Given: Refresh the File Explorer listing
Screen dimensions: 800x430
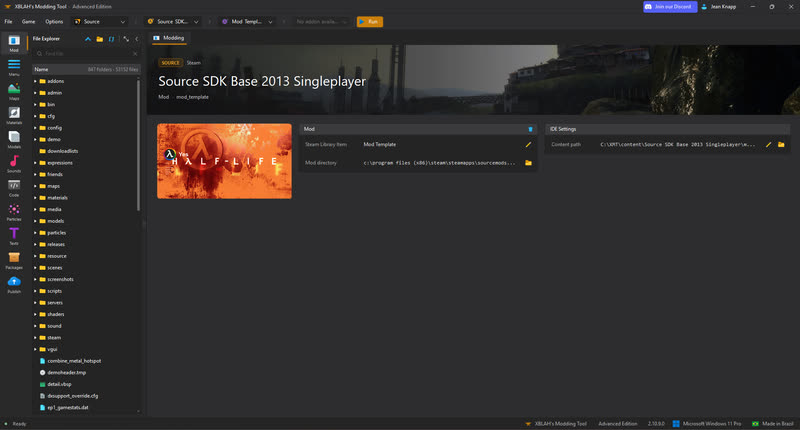Looking at the screenshot, I should (111, 39).
